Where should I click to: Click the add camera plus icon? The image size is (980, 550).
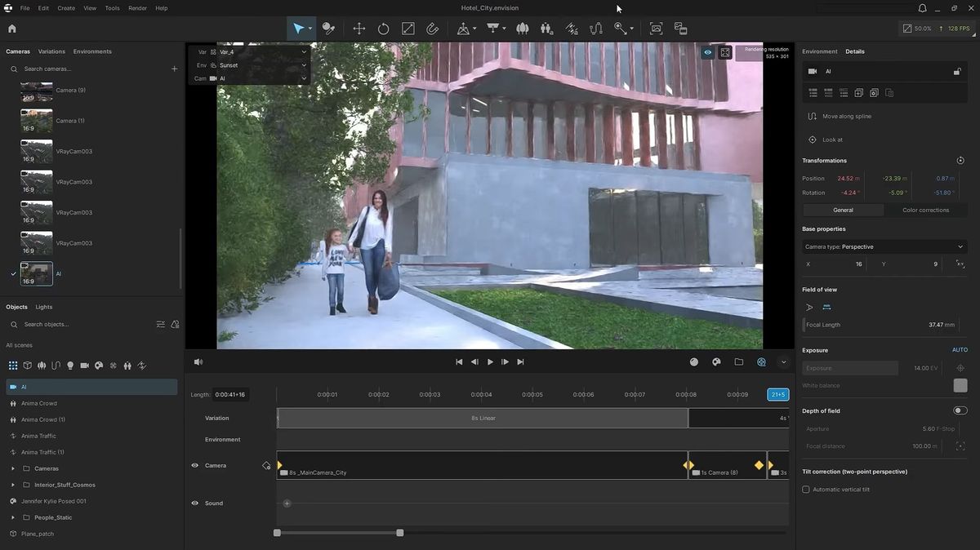click(174, 69)
